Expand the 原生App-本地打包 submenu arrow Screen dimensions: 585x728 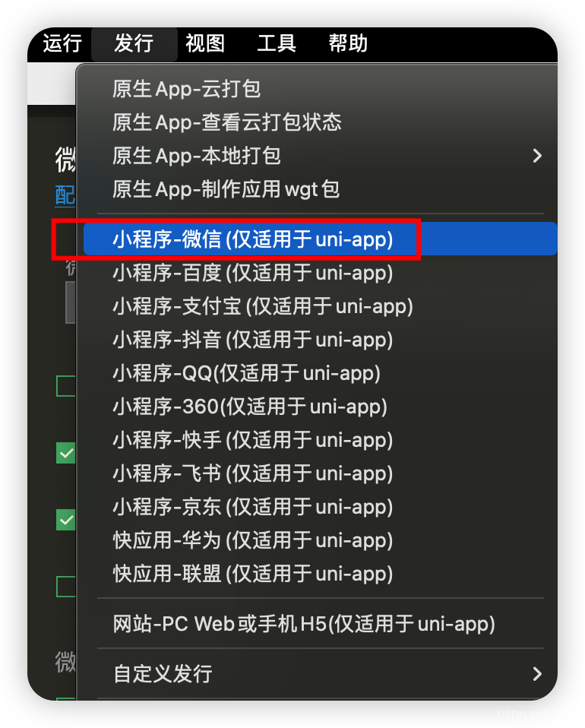(537, 156)
